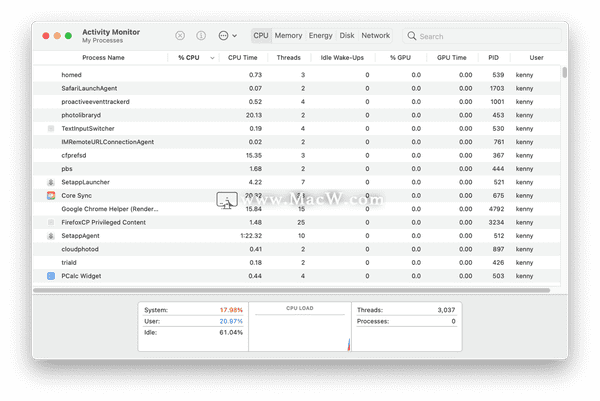Image resolution: width=600 pixels, height=401 pixels.
Task: Select the Core Sync process name
Action: (77, 196)
